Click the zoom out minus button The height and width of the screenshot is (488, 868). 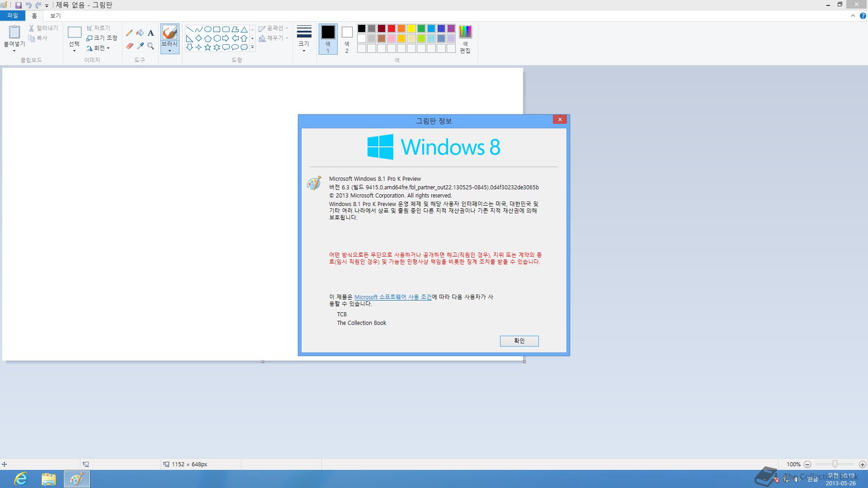click(x=807, y=464)
